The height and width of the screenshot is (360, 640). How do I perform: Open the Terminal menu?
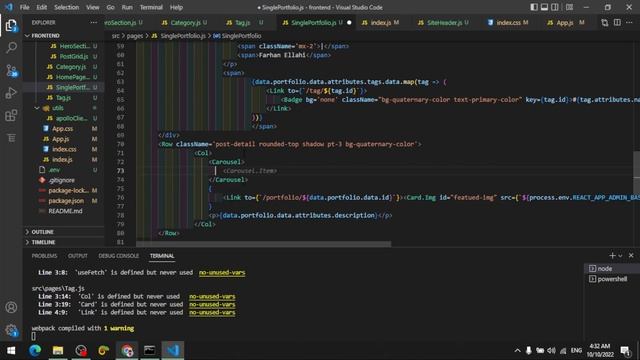(x=151, y=7)
